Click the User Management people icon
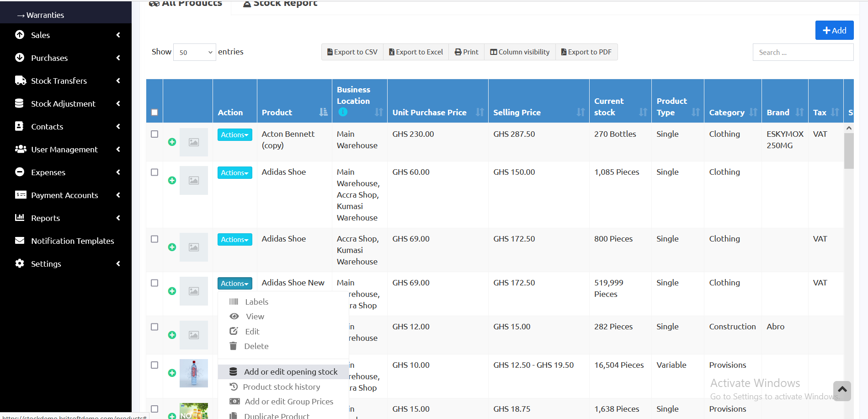This screenshot has width=868, height=419. [20, 149]
